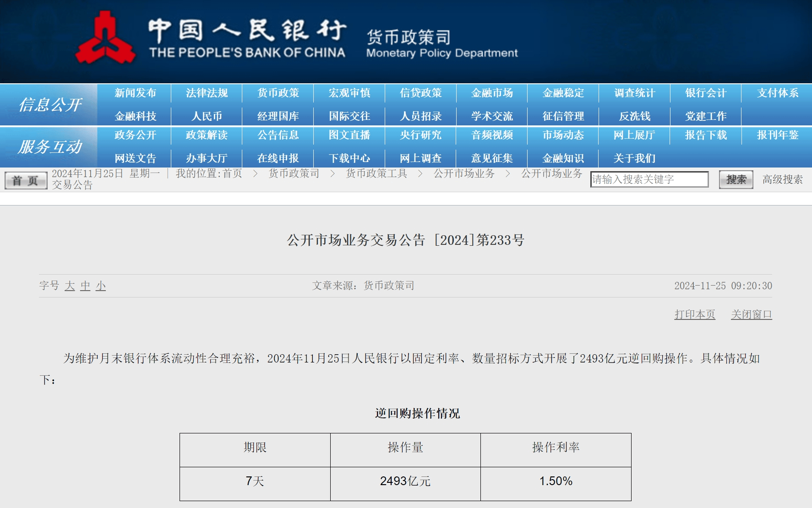Open the 人民币 section

(207, 116)
